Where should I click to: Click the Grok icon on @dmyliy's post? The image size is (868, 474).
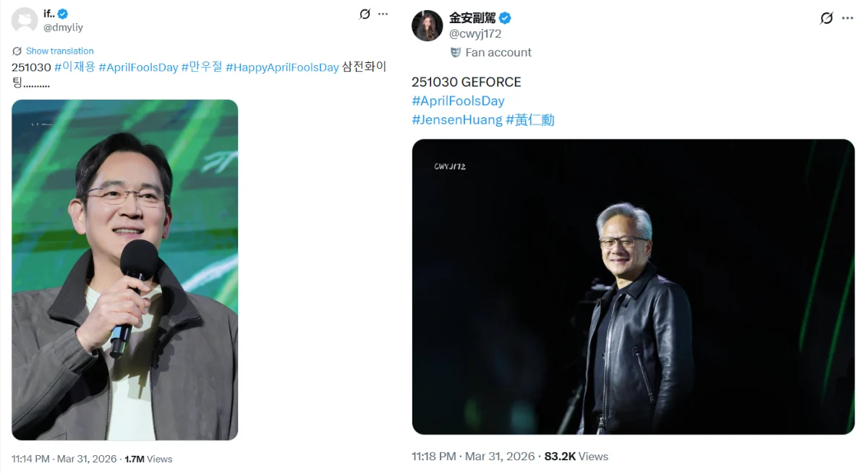point(365,14)
